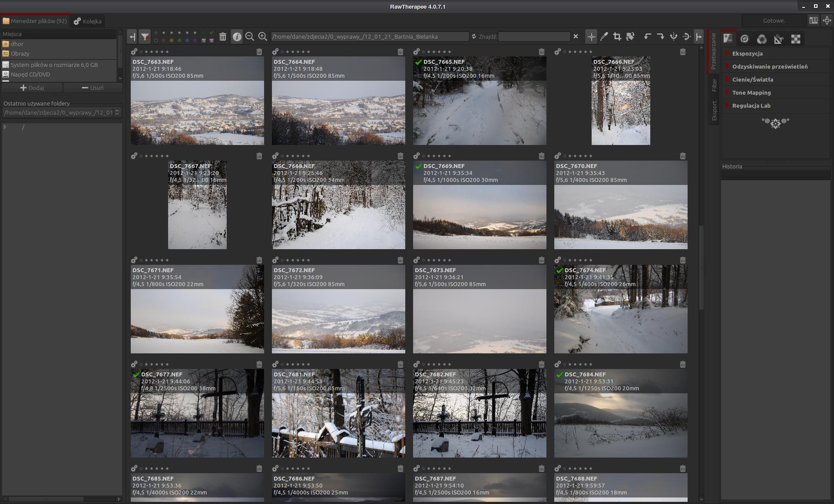This screenshot has height=504, width=834.
Task: Move selected images to trash in toolbar
Action: coord(223,36)
